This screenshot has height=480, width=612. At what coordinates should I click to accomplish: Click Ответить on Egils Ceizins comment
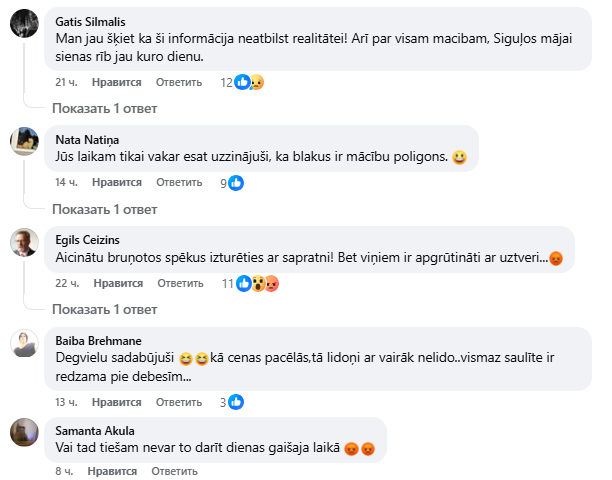(x=179, y=284)
